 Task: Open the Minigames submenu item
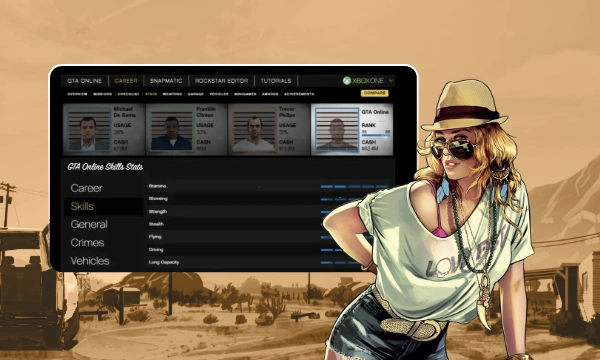tap(245, 94)
